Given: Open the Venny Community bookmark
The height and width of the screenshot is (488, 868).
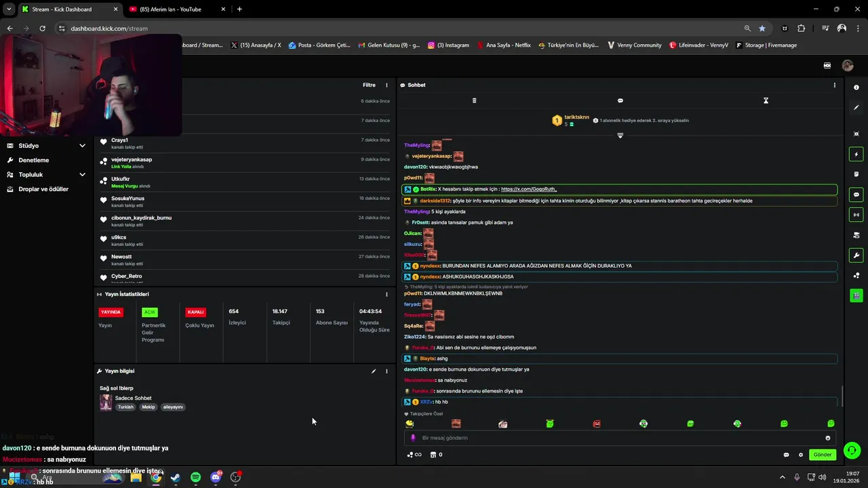Looking at the screenshot, I should 634,45.
